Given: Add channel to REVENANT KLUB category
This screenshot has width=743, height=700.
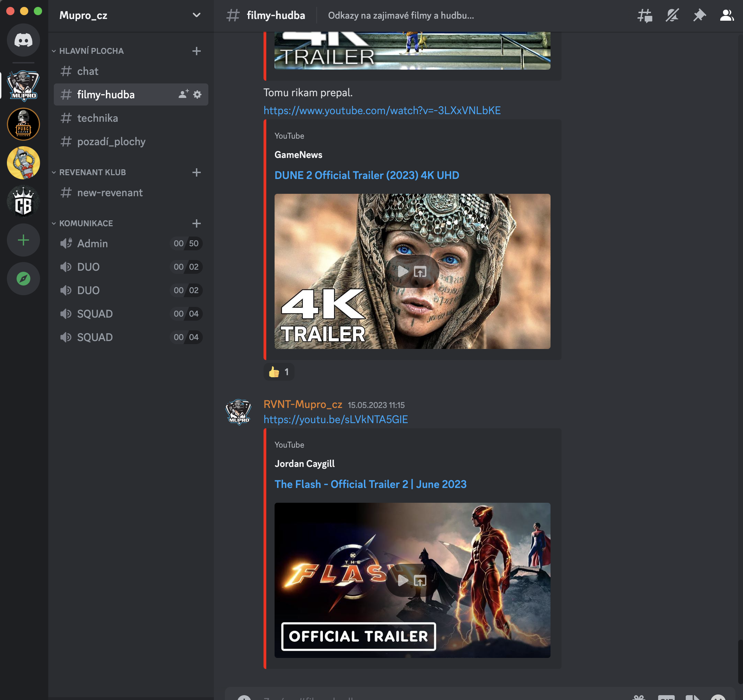Looking at the screenshot, I should pos(197,172).
